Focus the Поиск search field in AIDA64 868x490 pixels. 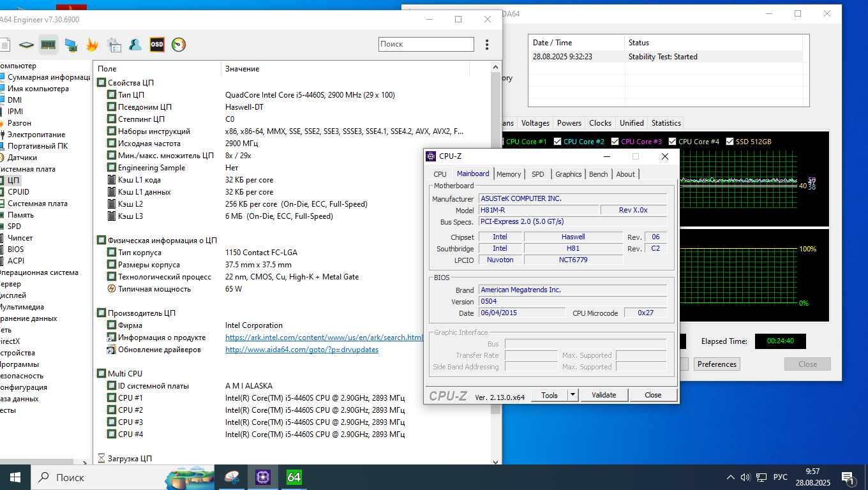tap(426, 44)
